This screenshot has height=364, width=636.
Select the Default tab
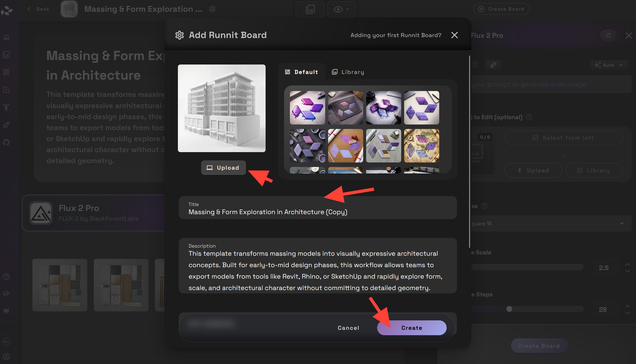point(301,72)
